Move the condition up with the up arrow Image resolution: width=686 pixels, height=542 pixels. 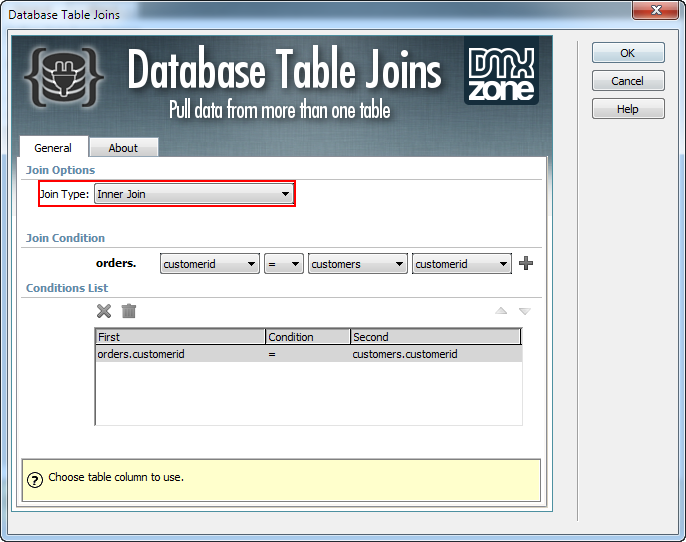click(x=501, y=311)
